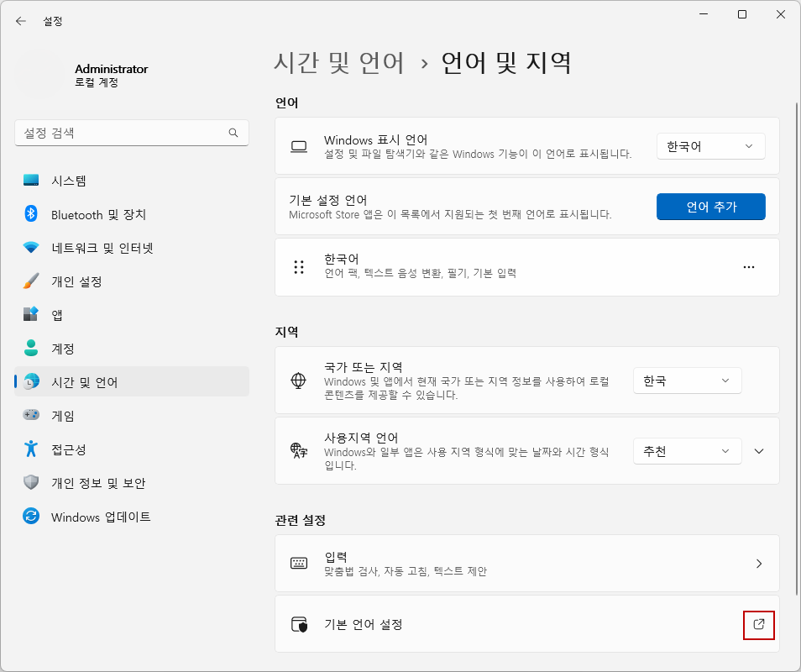Click the laptop icon beside Windows 표시 언어
Screen dimensions: 801x672
(x=299, y=147)
